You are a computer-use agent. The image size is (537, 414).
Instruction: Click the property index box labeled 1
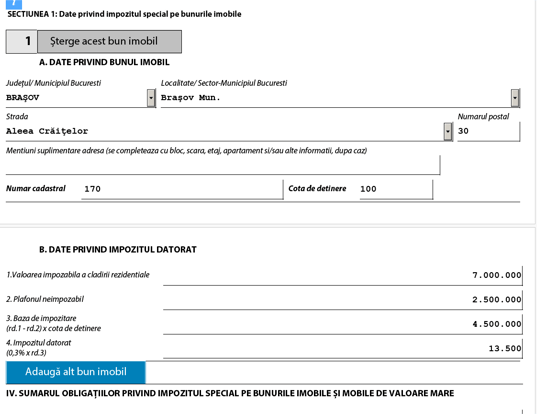[21, 41]
